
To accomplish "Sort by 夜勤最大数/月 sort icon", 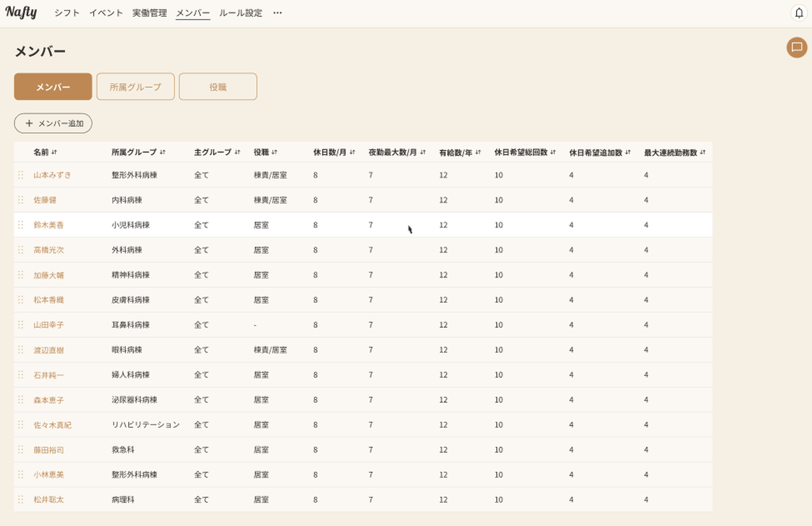I will click(423, 152).
